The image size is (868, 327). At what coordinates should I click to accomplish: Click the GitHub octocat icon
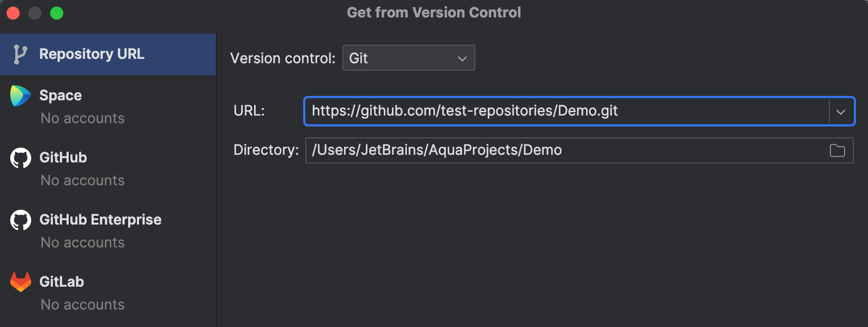coord(21,158)
